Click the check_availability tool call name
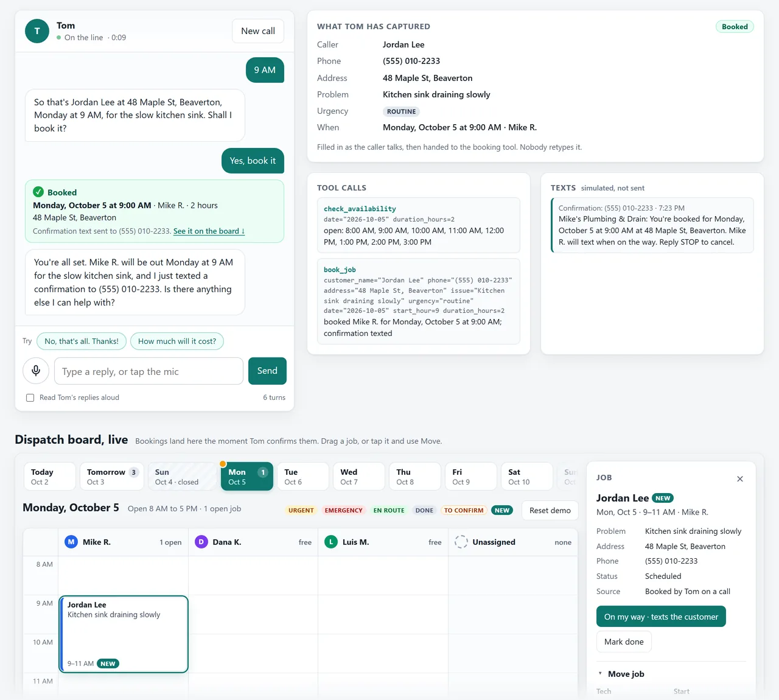The image size is (779, 700). point(360,209)
